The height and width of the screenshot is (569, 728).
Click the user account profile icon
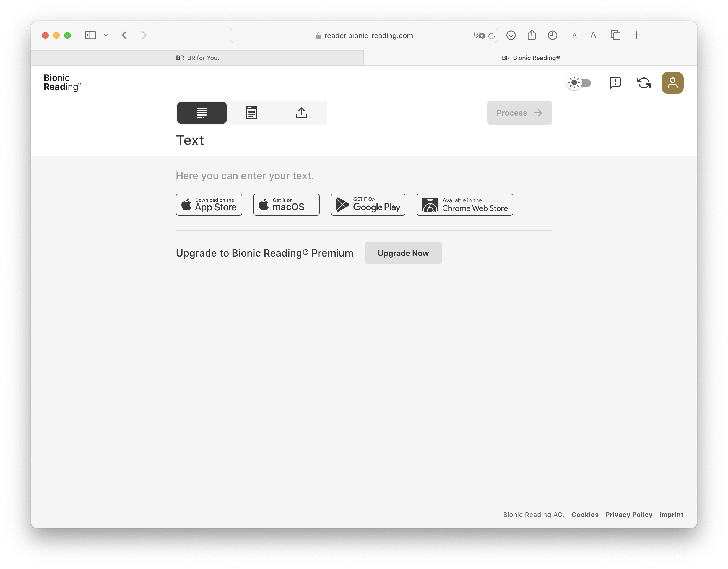[672, 83]
